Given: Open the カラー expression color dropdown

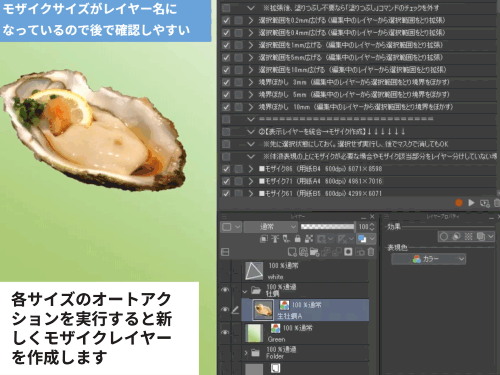Looking at the screenshot, I should (x=428, y=259).
